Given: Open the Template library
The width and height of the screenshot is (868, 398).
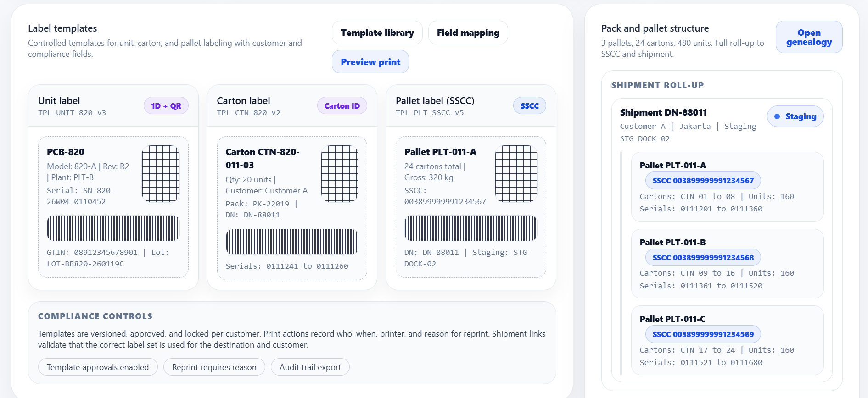Looking at the screenshot, I should [x=377, y=33].
